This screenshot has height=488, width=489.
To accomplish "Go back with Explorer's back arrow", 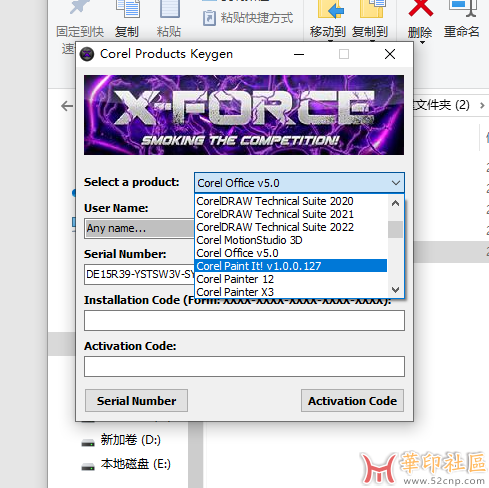I will coord(67,106).
